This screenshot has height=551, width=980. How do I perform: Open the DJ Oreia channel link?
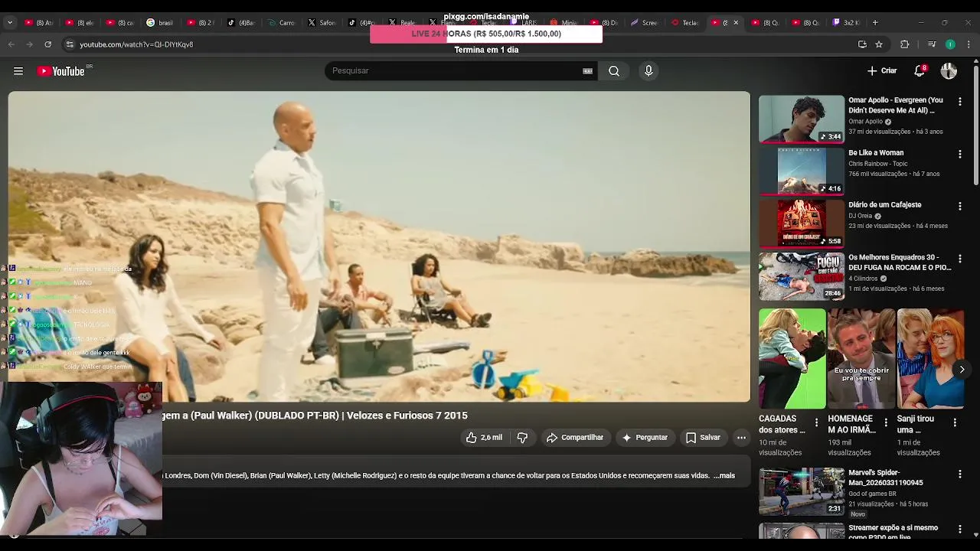coord(860,216)
